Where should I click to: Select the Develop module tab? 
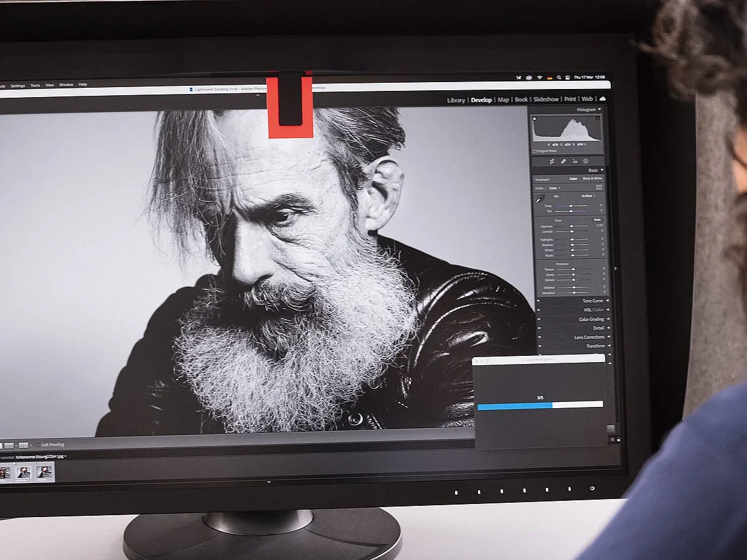coord(481,100)
